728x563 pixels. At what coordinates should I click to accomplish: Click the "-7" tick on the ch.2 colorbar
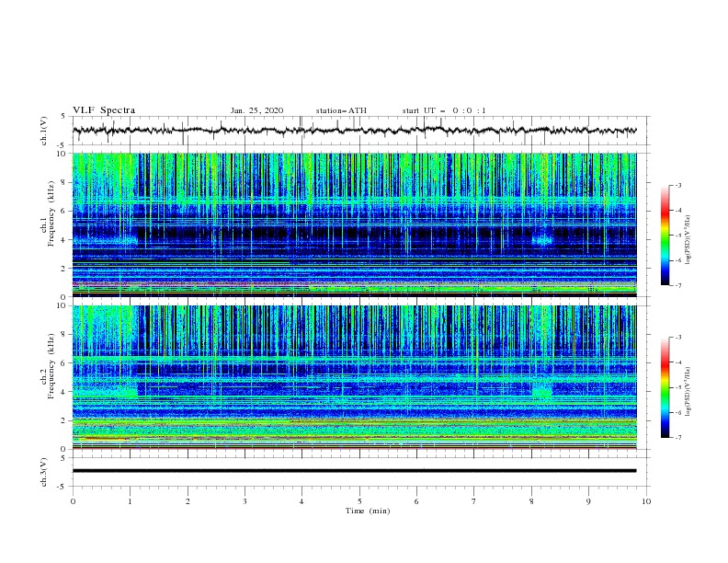[x=677, y=438]
